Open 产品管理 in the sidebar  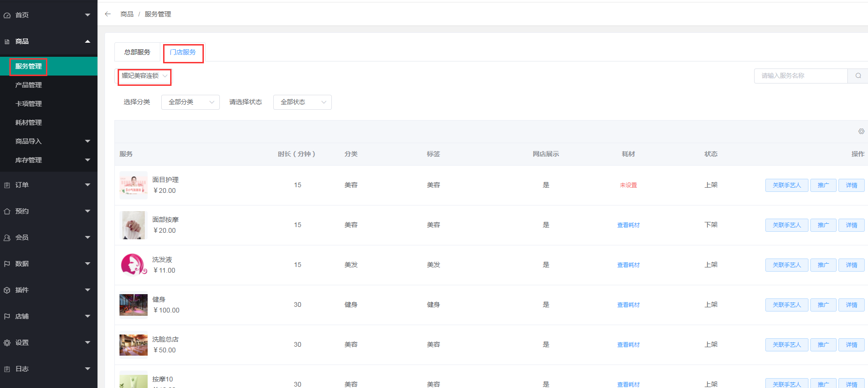(29, 85)
